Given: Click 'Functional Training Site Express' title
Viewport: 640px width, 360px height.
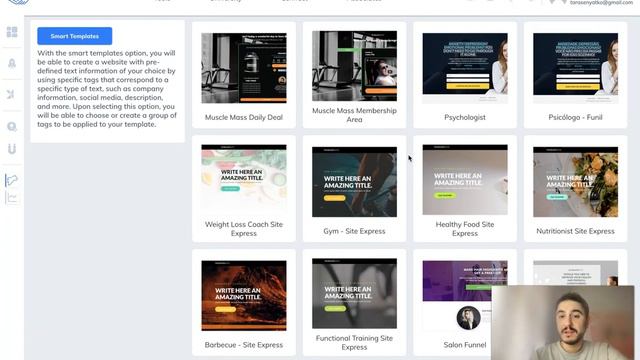Looking at the screenshot, I should tap(354, 342).
